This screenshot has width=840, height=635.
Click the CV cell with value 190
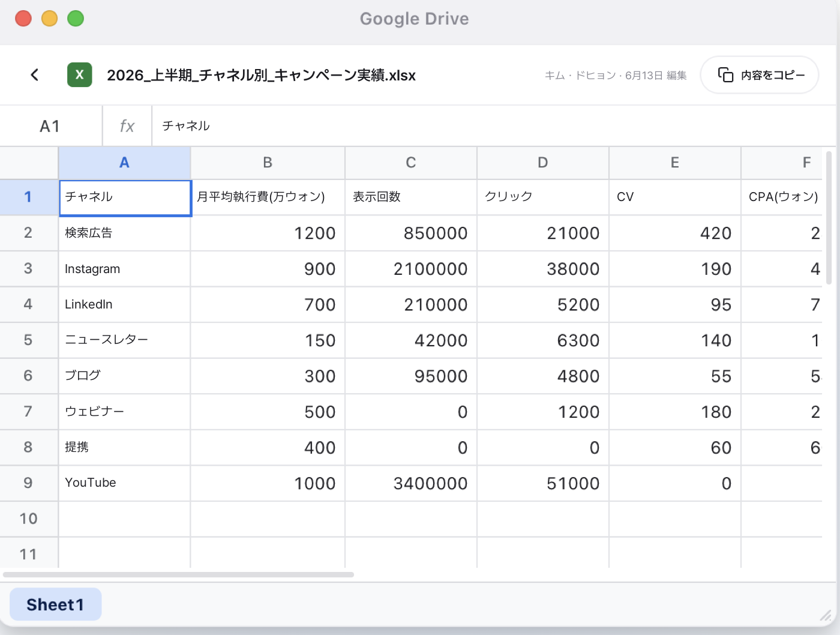click(x=675, y=269)
